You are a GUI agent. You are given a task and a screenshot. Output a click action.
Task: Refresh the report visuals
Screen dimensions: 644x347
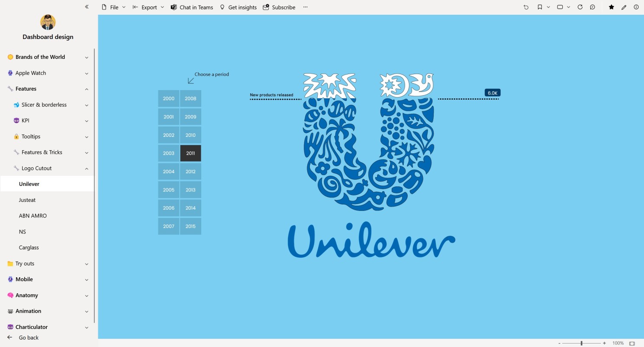(580, 7)
